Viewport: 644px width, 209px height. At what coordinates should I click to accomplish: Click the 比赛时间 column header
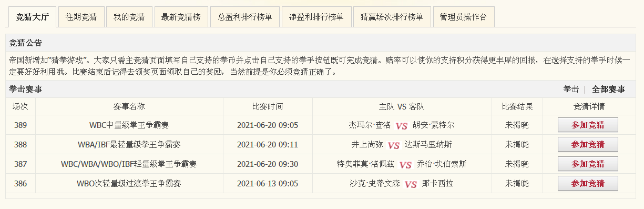coord(268,106)
